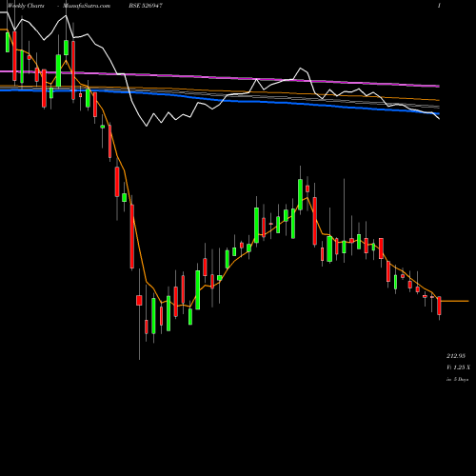Click the '212.95' price value
This screenshot has width=476, height=476.
point(456,356)
